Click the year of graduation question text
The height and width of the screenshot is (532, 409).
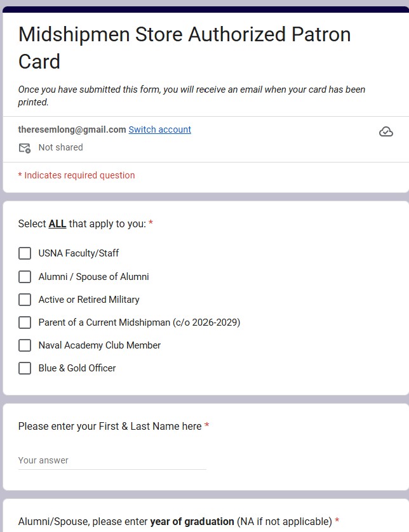tap(175, 521)
